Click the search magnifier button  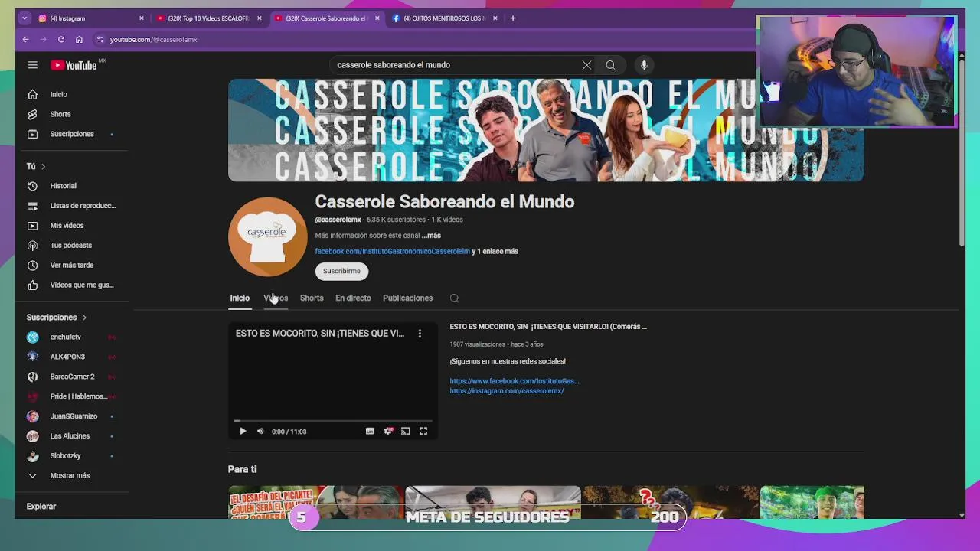(x=610, y=65)
